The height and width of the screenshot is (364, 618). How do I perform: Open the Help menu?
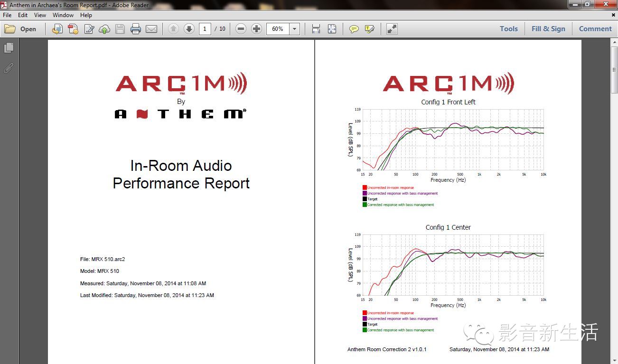(x=86, y=15)
